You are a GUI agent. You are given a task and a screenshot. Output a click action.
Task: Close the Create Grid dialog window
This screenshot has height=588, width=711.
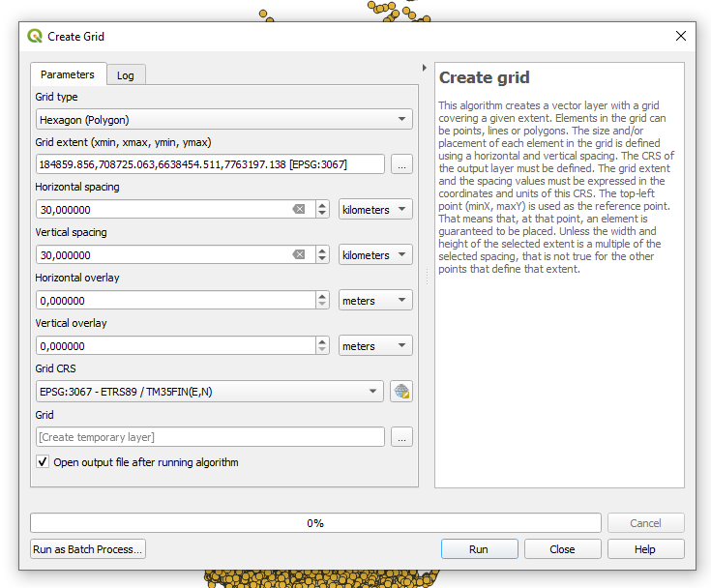click(680, 37)
